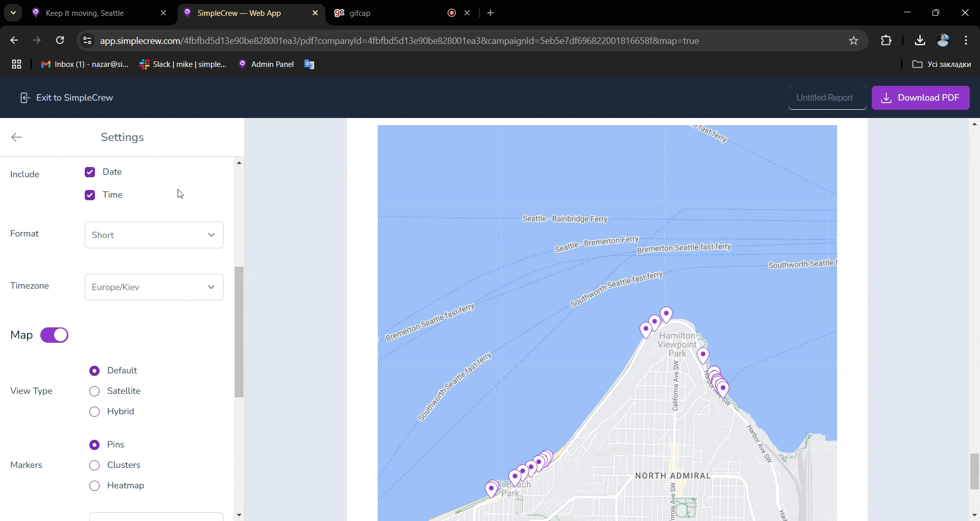
Task: Open the Admin Panel bookmark
Action: [266, 64]
